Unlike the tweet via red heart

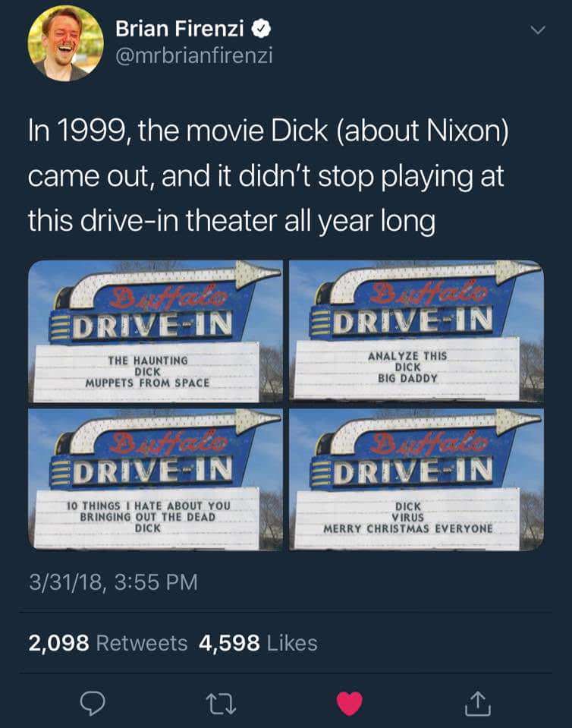pos(349,704)
